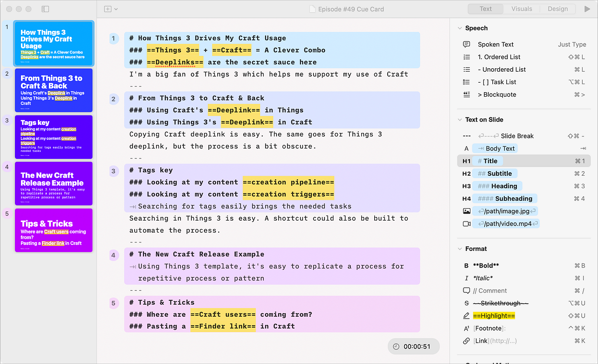Screen dimensions: 598x364
Task: Select the Tags key slide thumbnail
Action: (53, 137)
